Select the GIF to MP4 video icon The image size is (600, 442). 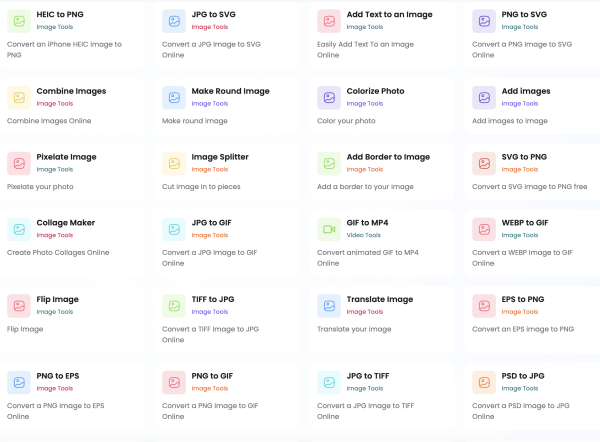(x=329, y=229)
